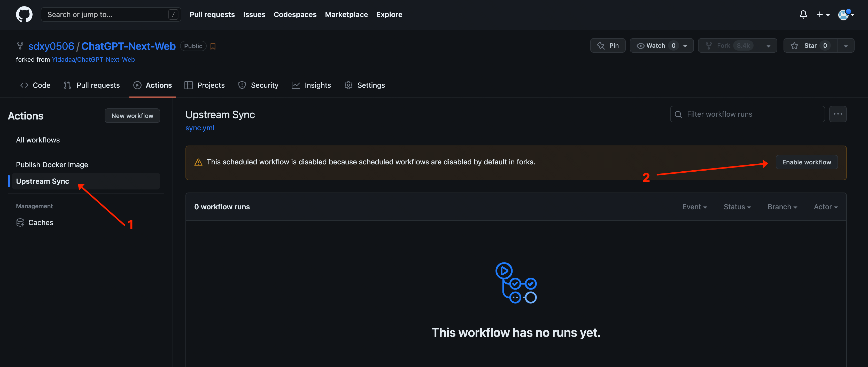This screenshot has width=868, height=367.
Task: Focus the Search or jump to field
Action: [111, 14]
